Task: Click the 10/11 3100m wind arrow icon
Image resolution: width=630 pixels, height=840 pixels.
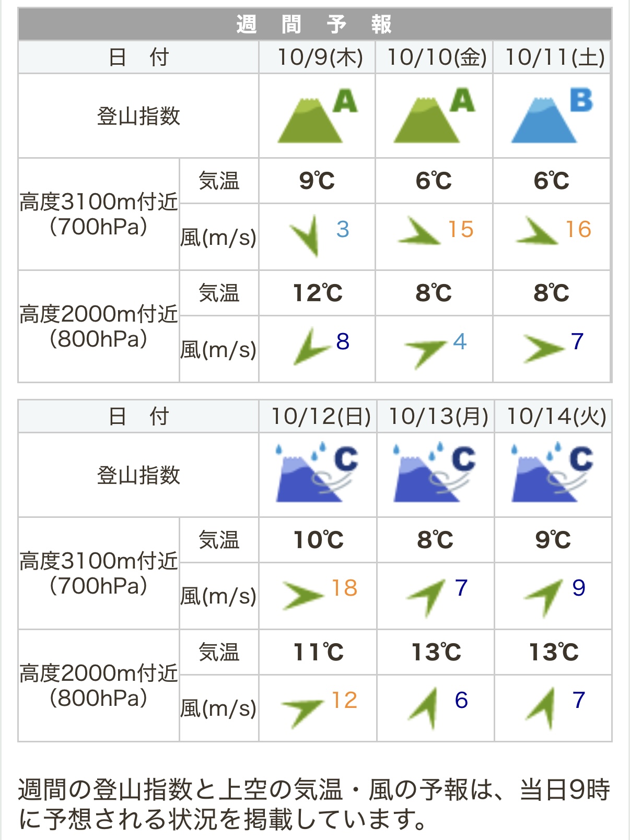Action: coord(536,232)
